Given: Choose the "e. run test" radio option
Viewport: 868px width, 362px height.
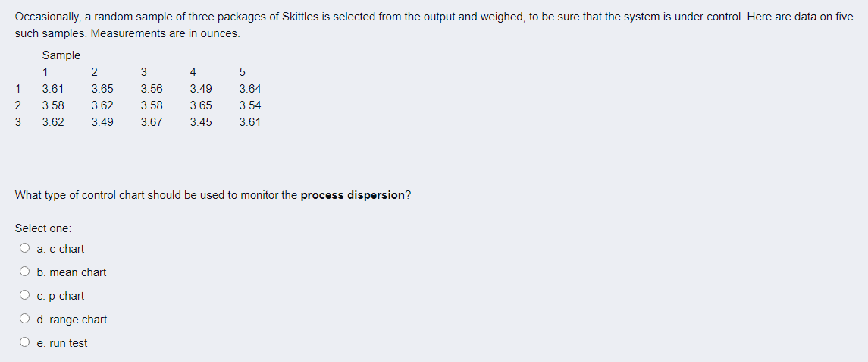Looking at the screenshot, I should [25, 343].
